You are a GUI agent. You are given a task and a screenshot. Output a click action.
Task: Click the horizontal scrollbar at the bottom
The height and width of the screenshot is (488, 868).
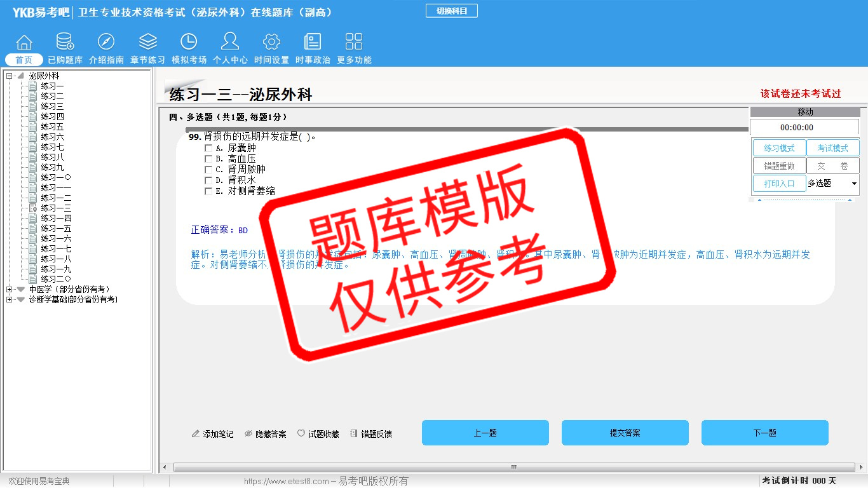coord(513,468)
